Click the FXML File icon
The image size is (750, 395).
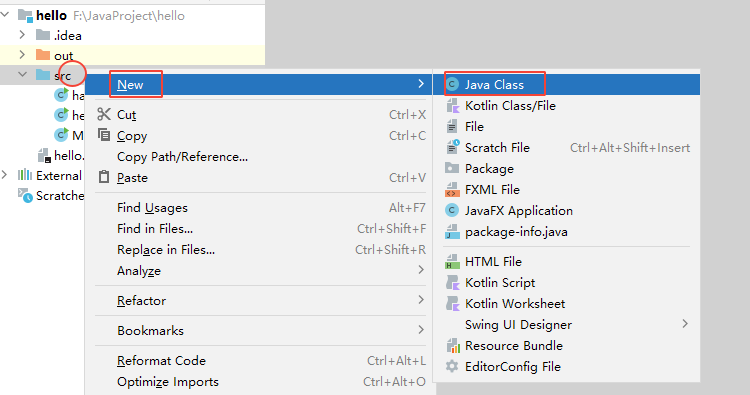tap(452, 190)
